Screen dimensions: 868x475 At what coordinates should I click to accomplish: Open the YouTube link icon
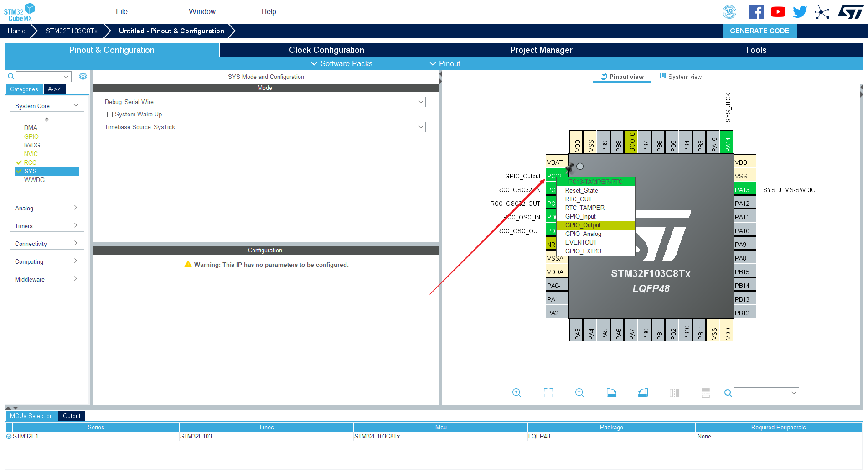pos(778,12)
